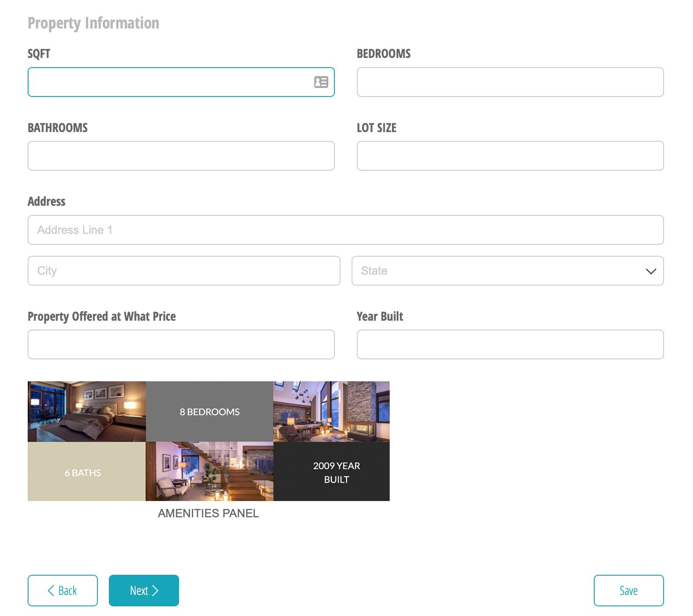Go back with the Back button
693x616 pixels.
tap(63, 591)
